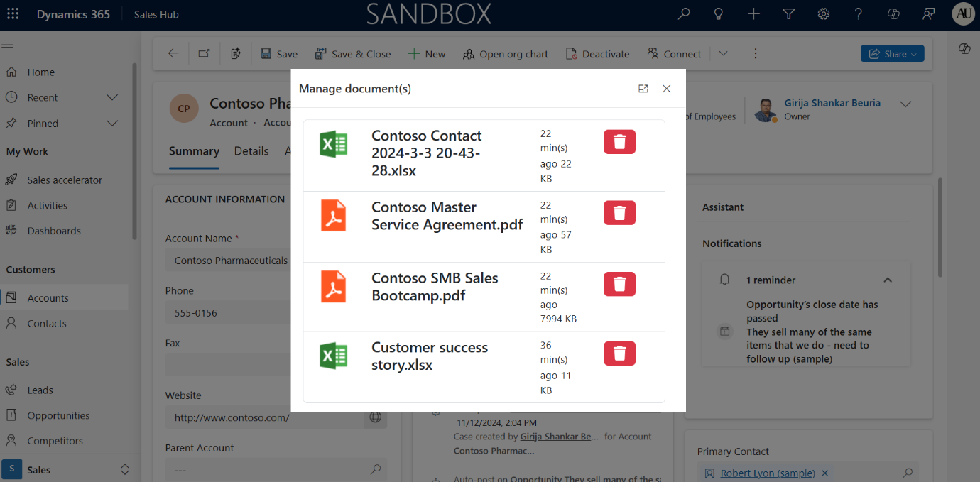Open more commands overflow menu
980x482 pixels.
point(756,54)
